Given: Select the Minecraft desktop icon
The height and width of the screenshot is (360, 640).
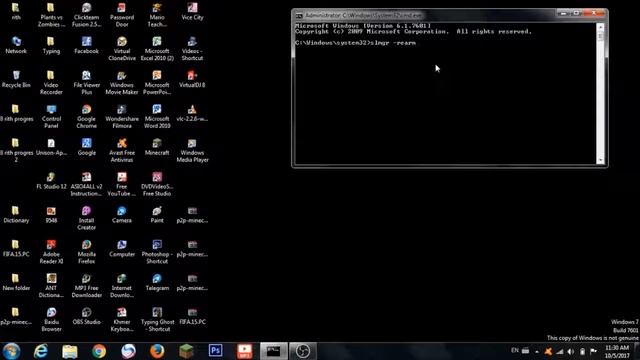Looking at the screenshot, I should (157, 147).
